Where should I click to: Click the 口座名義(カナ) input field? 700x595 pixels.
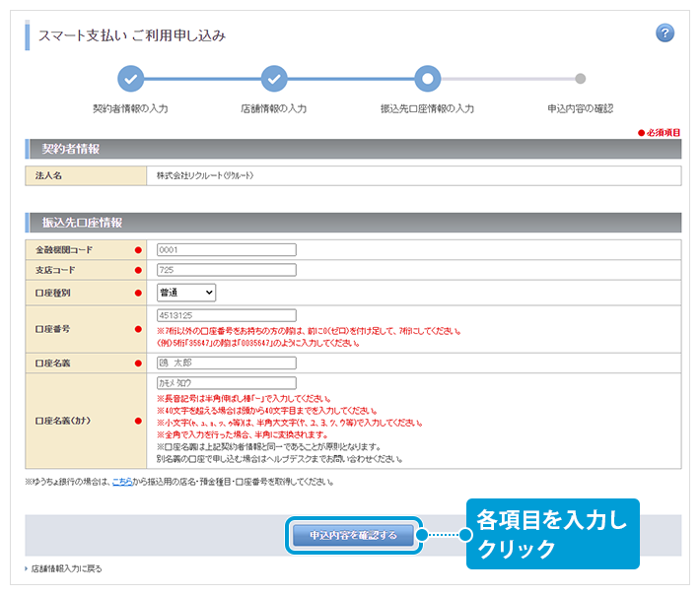226,383
